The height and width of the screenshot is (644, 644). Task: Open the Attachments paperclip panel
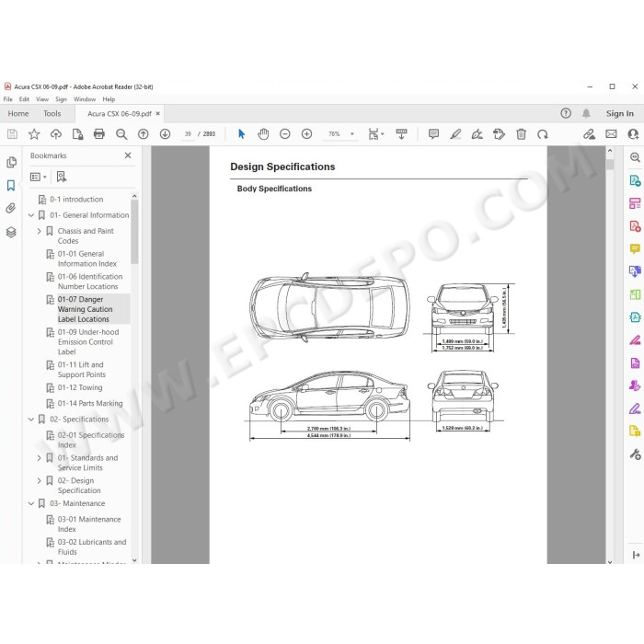tap(11, 208)
